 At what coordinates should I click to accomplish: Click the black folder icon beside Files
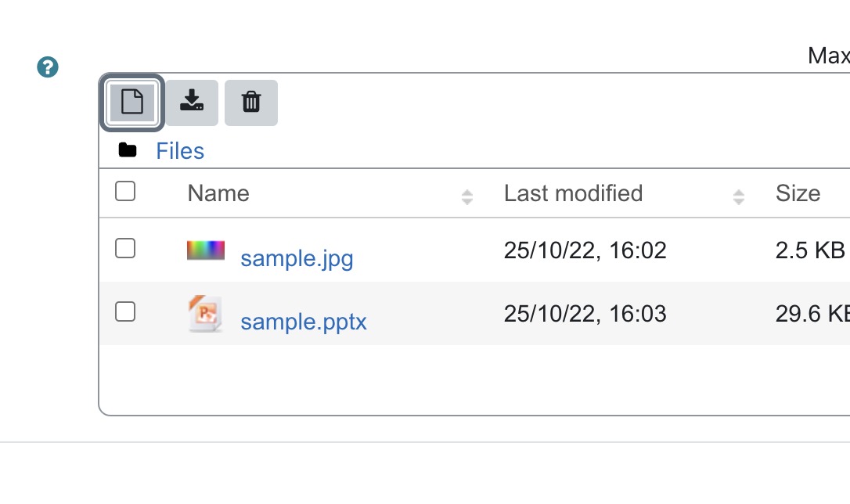pos(128,150)
